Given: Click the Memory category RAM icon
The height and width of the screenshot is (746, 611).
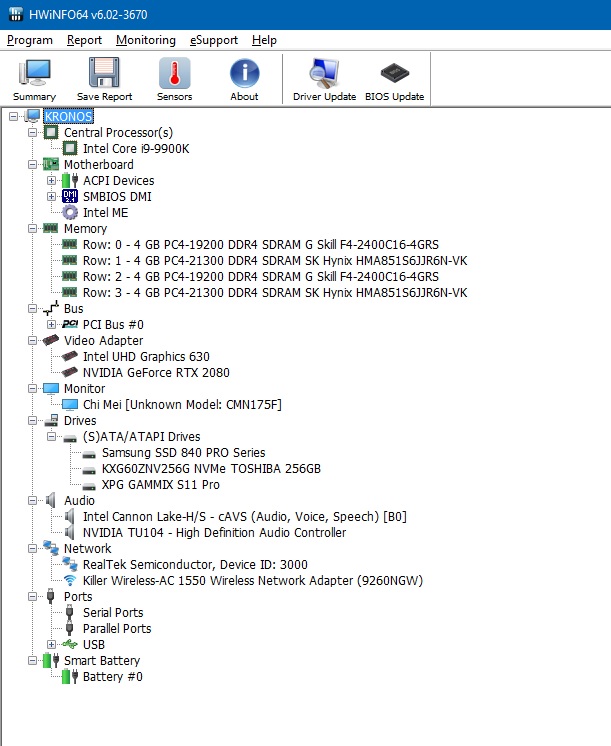Looking at the screenshot, I should (51, 228).
